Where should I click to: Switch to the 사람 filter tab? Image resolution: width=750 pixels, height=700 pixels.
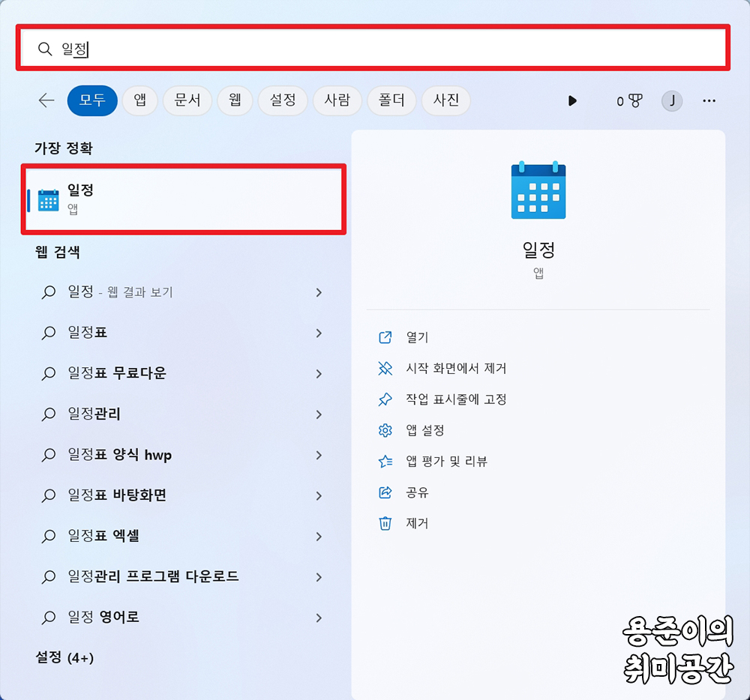click(x=337, y=100)
